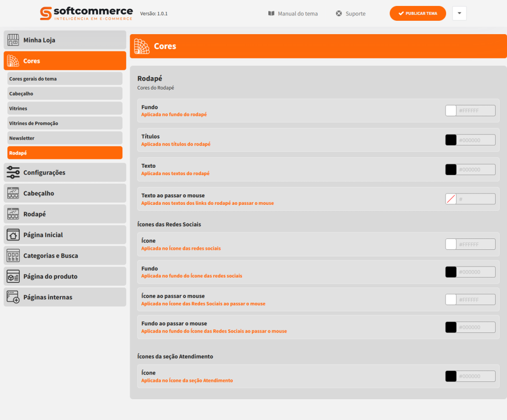Image resolution: width=507 pixels, height=420 pixels.
Task: Select the Vitrines submenu item
Action: [65, 108]
